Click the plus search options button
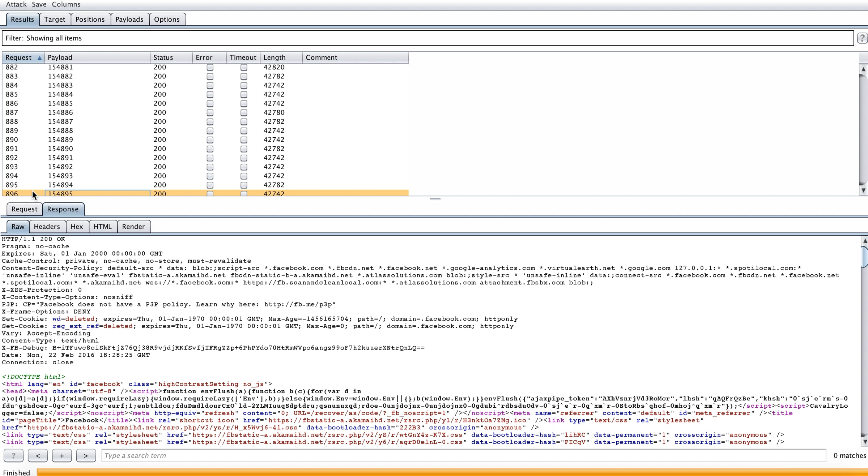The image size is (868, 476). pyautogui.click(x=62, y=455)
